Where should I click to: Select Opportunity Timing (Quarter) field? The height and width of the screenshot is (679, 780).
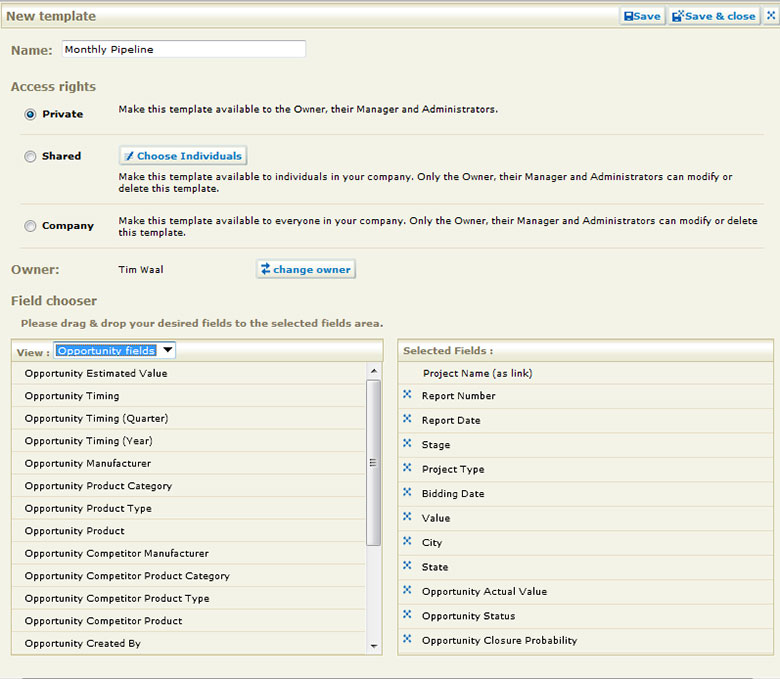(189, 418)
